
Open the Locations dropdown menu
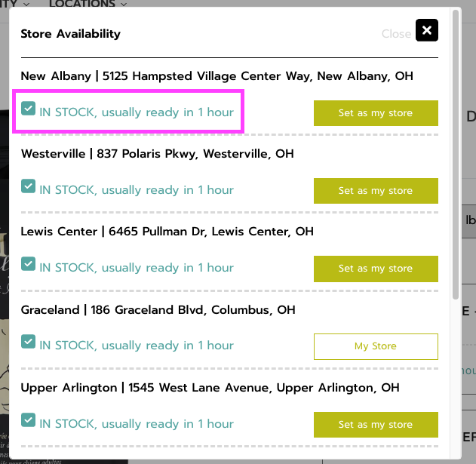(88, 4)
